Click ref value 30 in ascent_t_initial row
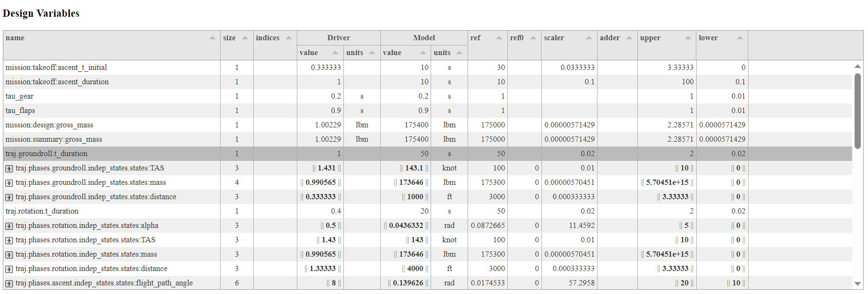The height and width of the screenshot is (294, 868). (501, 68)
